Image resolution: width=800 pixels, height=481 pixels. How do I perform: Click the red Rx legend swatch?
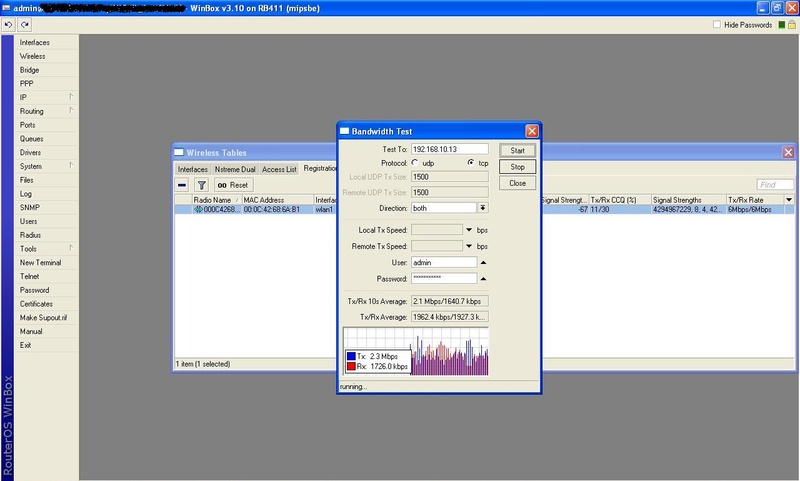[x=351, y=366]
